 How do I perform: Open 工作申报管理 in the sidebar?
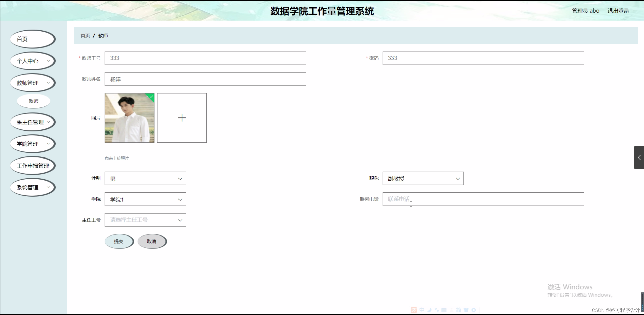pyautogui.click(x=32, y=166)
